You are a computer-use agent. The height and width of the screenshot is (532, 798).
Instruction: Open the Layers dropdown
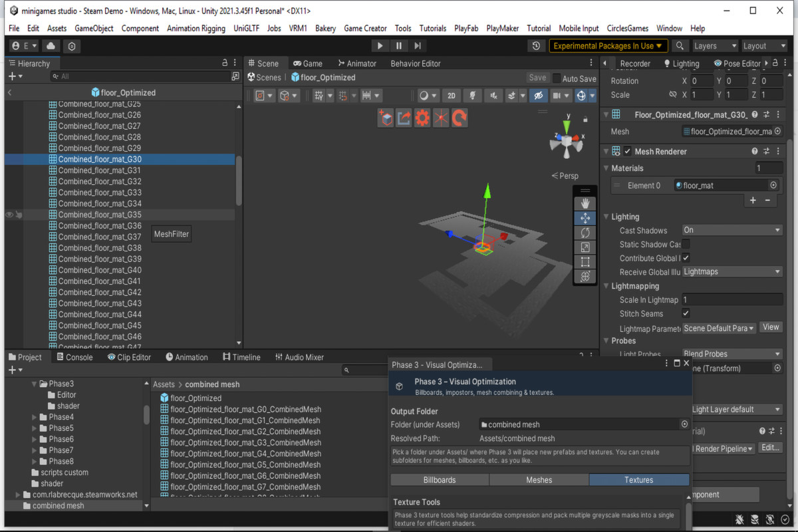[x=715, y=46]
